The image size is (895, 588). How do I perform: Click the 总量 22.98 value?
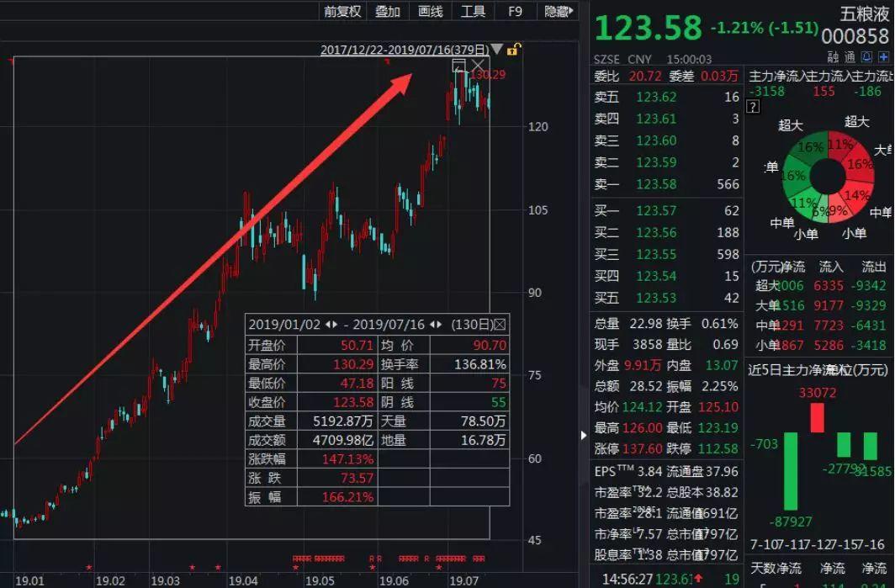click(x=645, y=324)
